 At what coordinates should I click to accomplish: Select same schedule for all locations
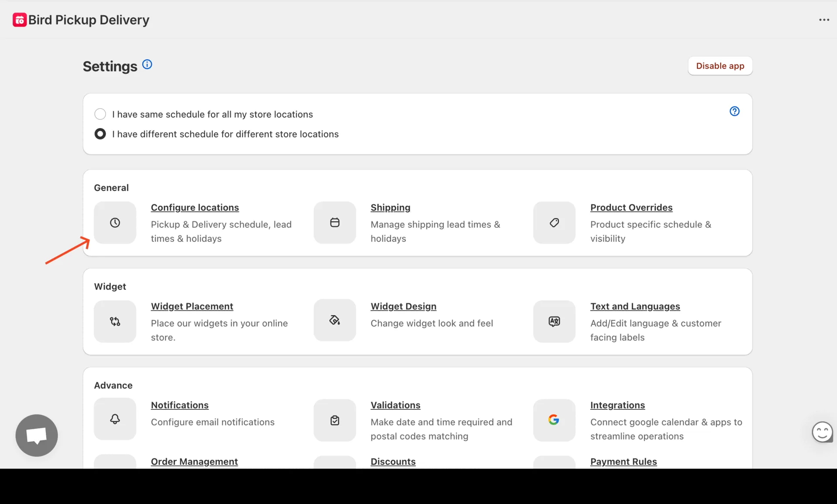(100, 114)
